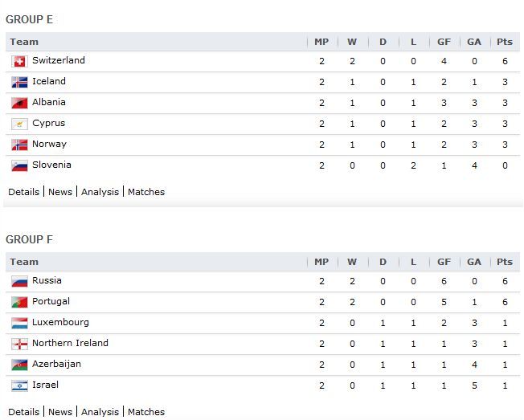The height and width of the screenshot is (420, 524).
Task: Click the GF column header in Group F
Action: (x=444, y=262)
